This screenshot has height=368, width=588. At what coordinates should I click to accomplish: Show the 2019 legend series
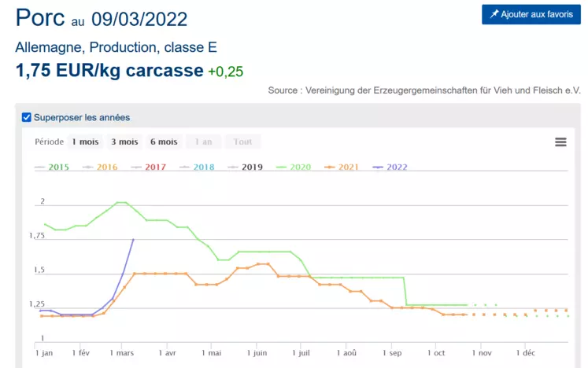(246, 167)
